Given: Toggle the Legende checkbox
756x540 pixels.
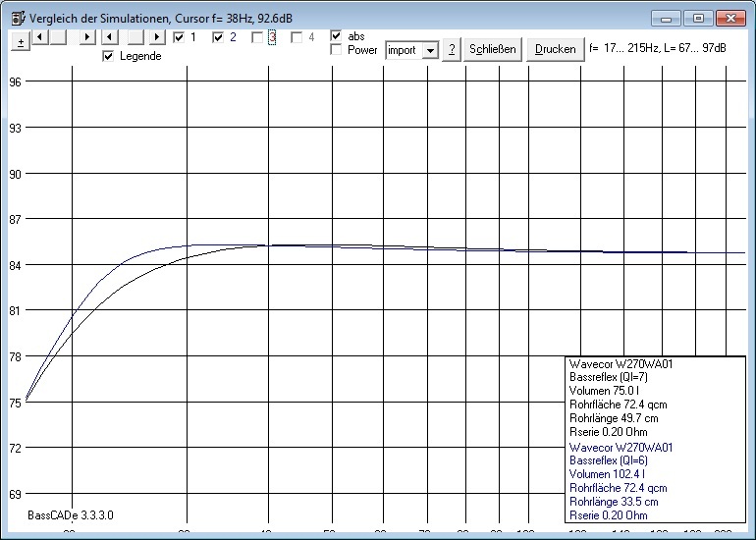Looking at the screenshot, I should [109, 56].
